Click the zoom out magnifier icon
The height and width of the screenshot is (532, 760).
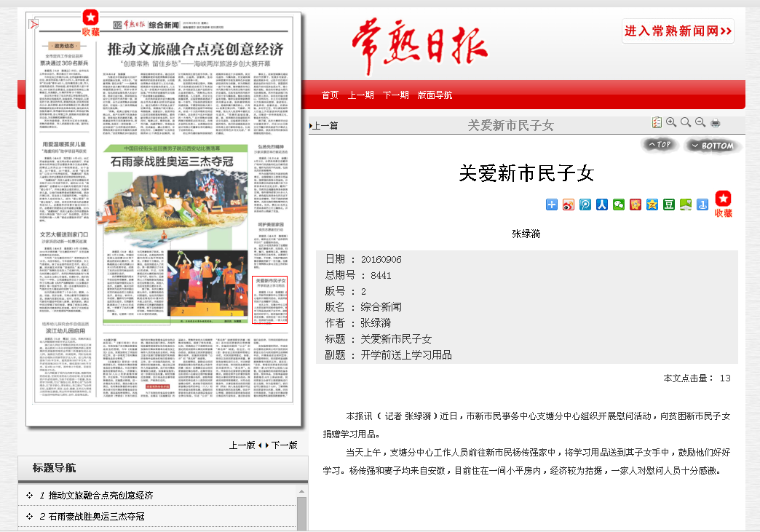(x=700, y=122)
